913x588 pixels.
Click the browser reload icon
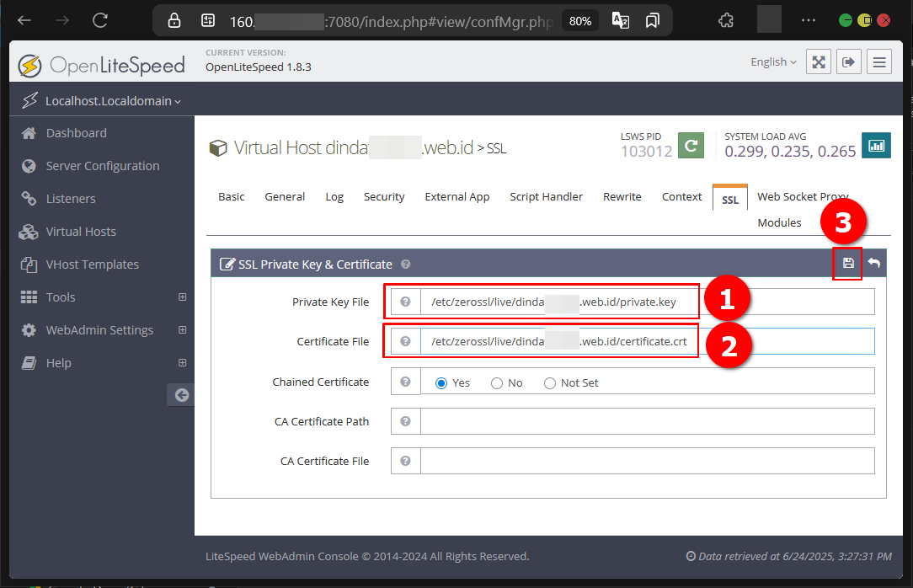[100, 20]
